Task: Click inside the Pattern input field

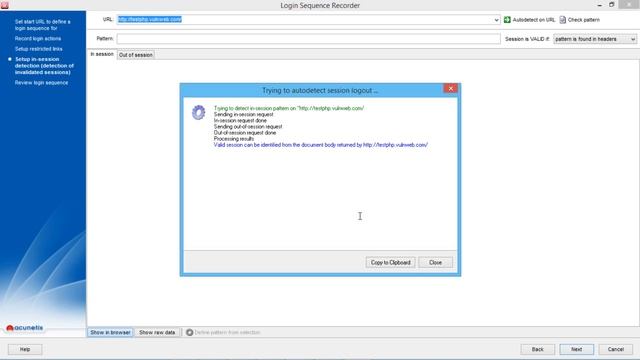Action: [x=308, y=39]
